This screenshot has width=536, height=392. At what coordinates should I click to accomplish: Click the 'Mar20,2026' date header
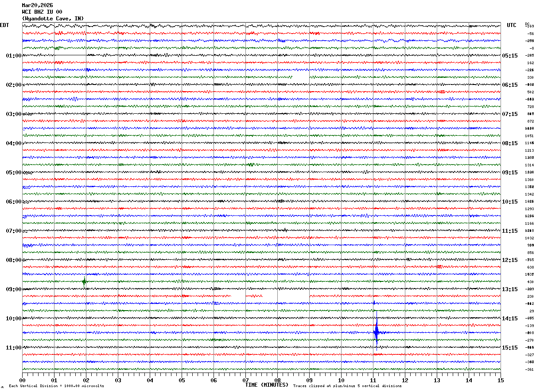point(37,5)
